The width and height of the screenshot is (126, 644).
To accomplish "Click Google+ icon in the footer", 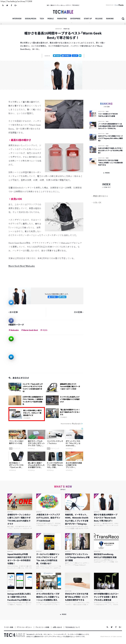I will pyautogui.click(x=120, y=627).
